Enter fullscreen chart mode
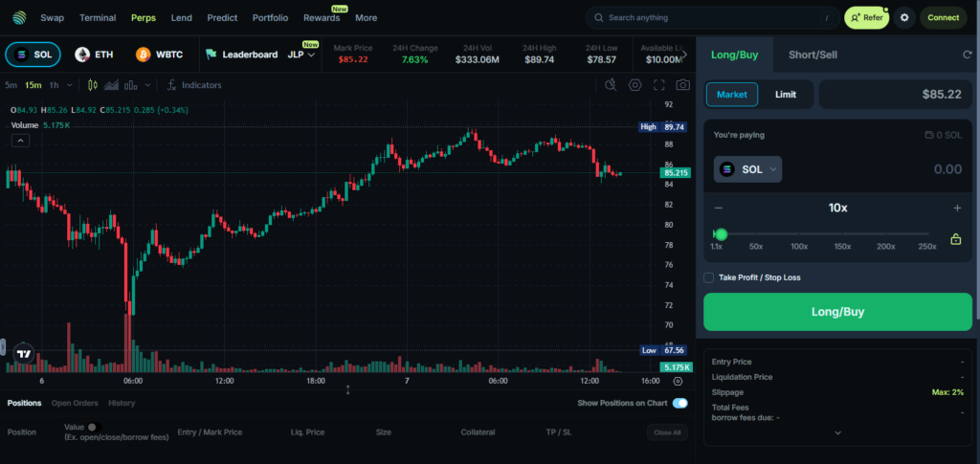Image resolution: width=980 pixels, height=464 pixels. point(658,85)
